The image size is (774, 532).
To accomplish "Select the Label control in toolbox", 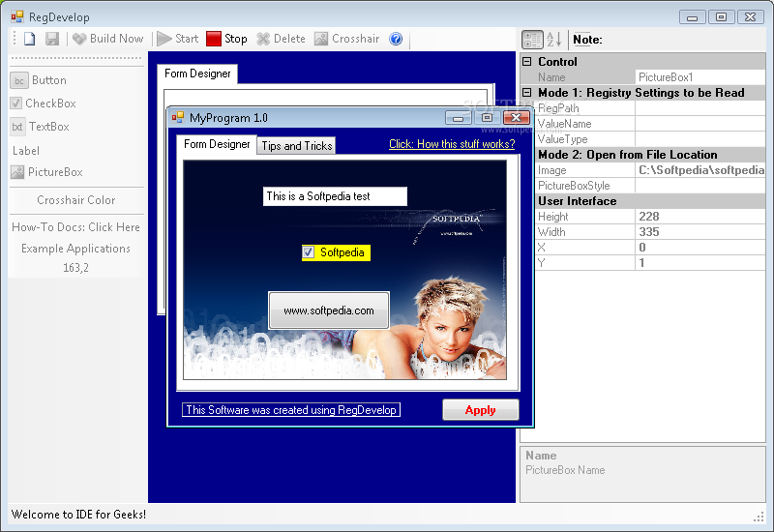I will 26,151.
